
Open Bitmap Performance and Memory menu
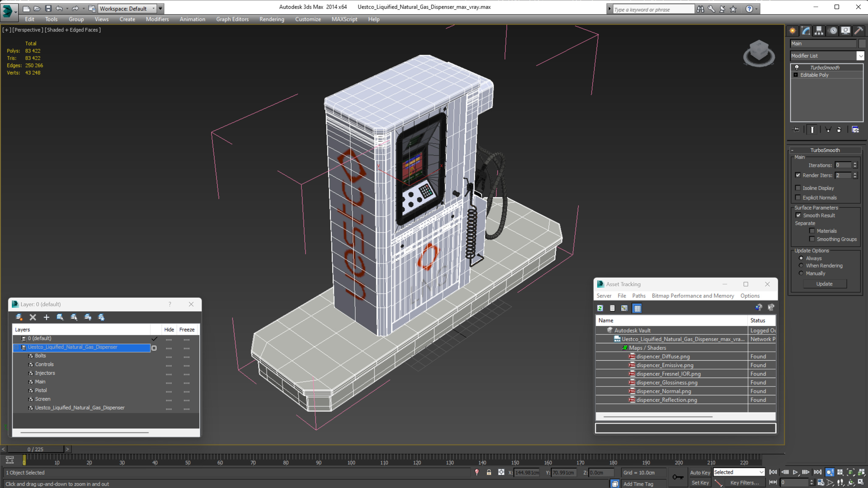coord(693,296)
